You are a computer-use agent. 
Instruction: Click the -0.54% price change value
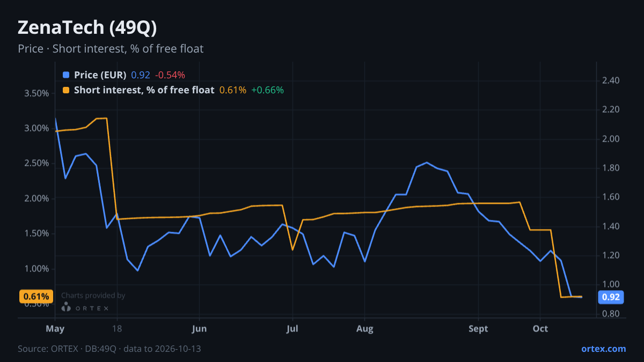[170, 75]
